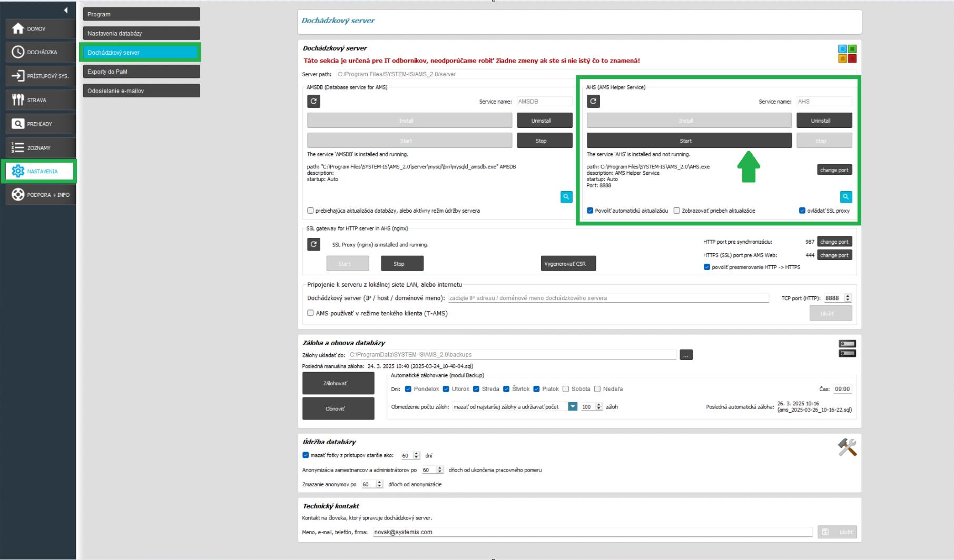Click the 'Vygenerovať CSR' button

568,264
